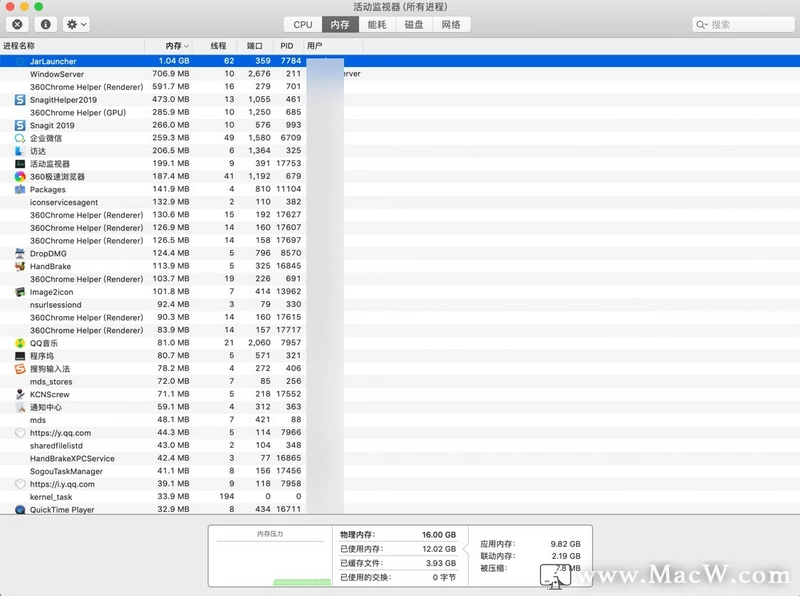Click PID 17753 cell
The width and height of the screenshot is (800, 596).
(288, 163)
